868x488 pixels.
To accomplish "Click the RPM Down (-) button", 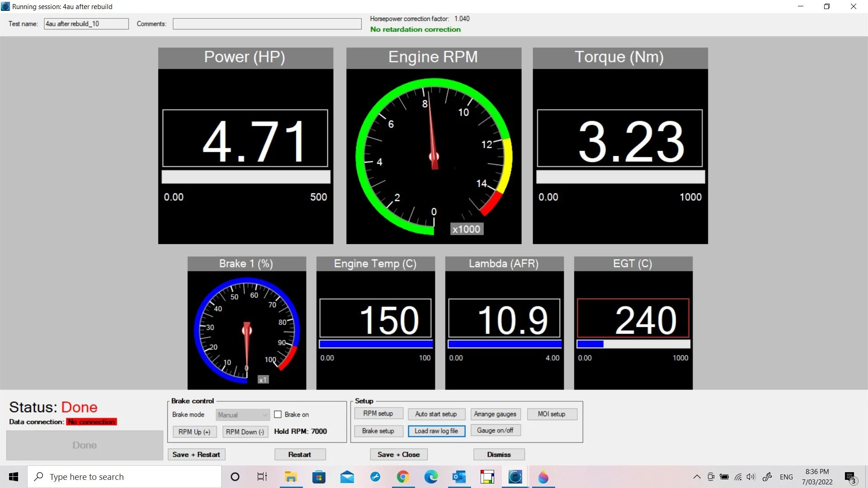I will pos(245,432).
